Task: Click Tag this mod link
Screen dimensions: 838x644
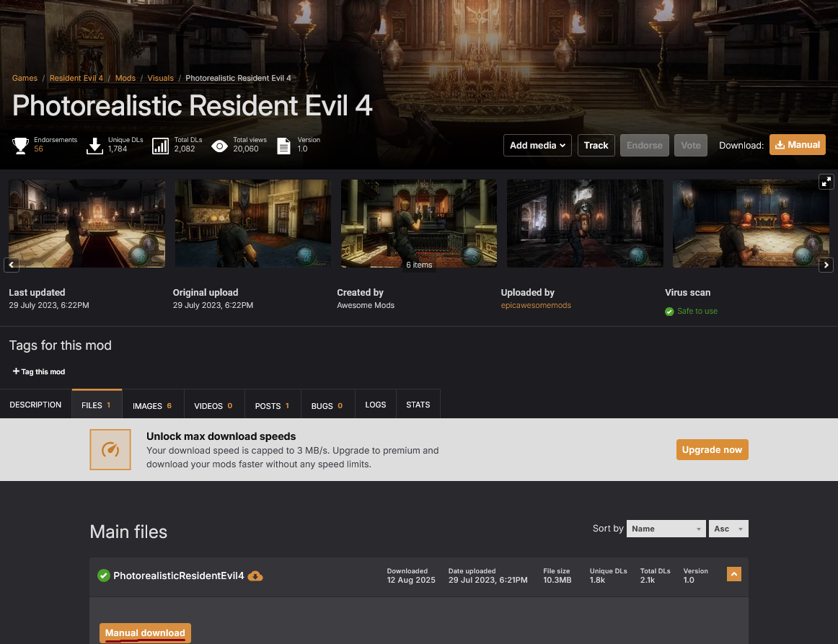Action: (38, 371)
